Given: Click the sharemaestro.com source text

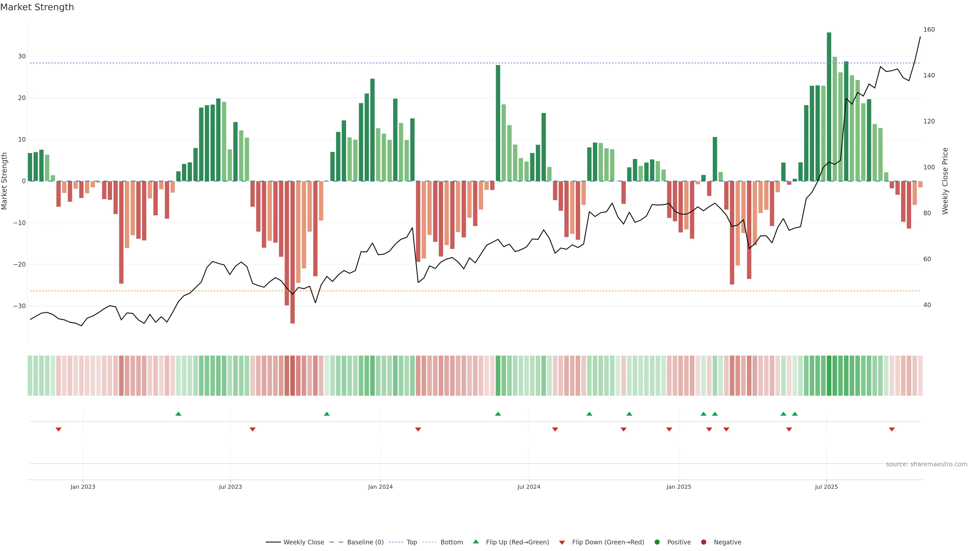Looking at the screenshot, I should 926,464.
